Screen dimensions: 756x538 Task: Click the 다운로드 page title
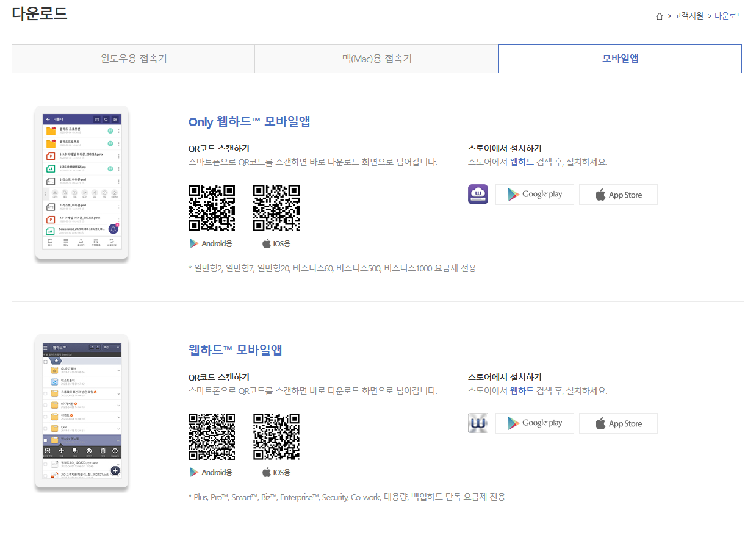tap(40, 13)
